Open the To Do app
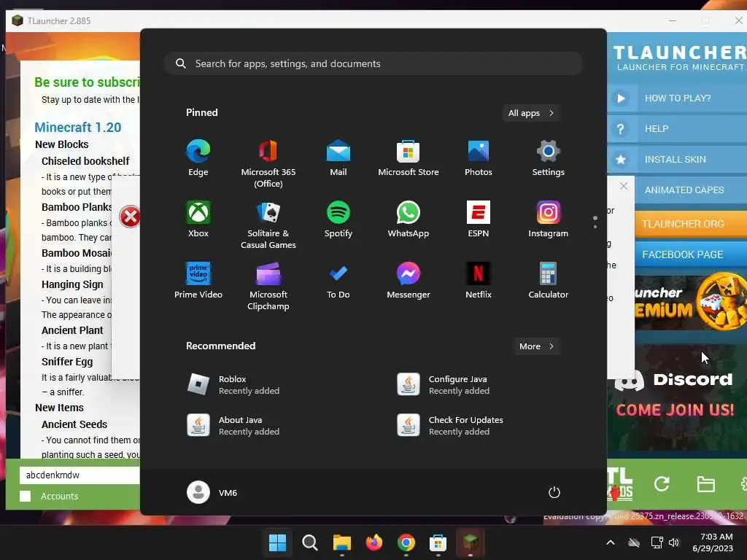747x560 pixels. click(338, 281)
